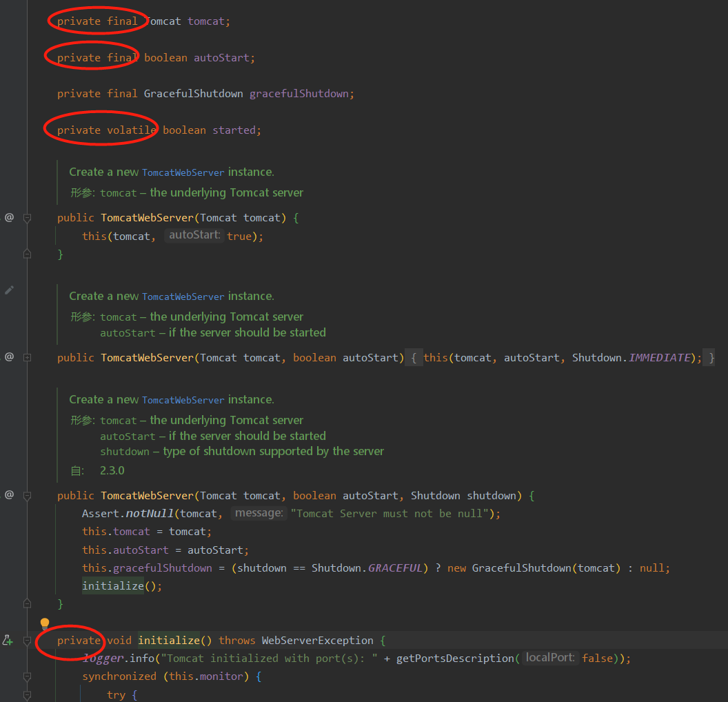Collapse the synchronized block fold arrow

27,676
